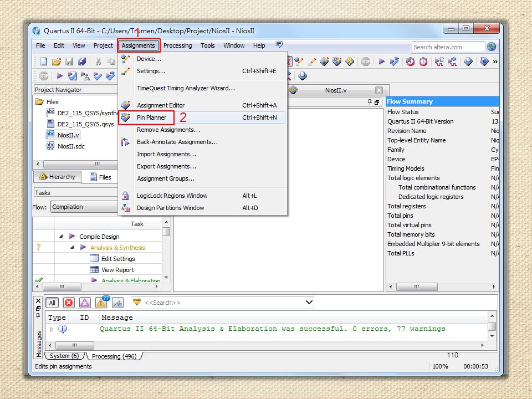Close the NiosII.v editor tab

379,90
